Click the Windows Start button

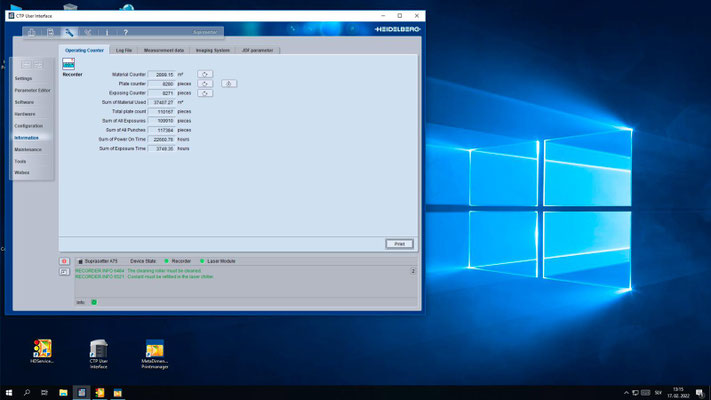pyautogui.click(x=8, y=392)
